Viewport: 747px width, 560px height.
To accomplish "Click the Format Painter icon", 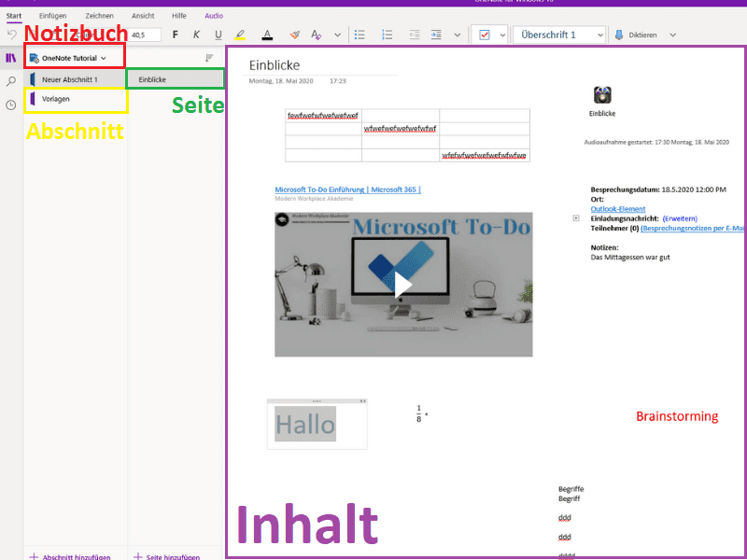I will coord(294,35).
